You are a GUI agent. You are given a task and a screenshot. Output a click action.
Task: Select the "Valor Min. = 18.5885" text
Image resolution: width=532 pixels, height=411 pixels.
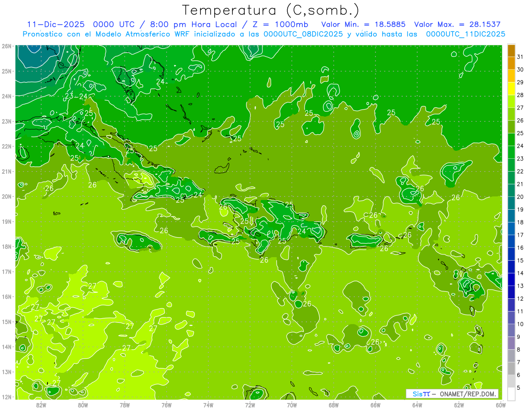(x=363, y=25)
